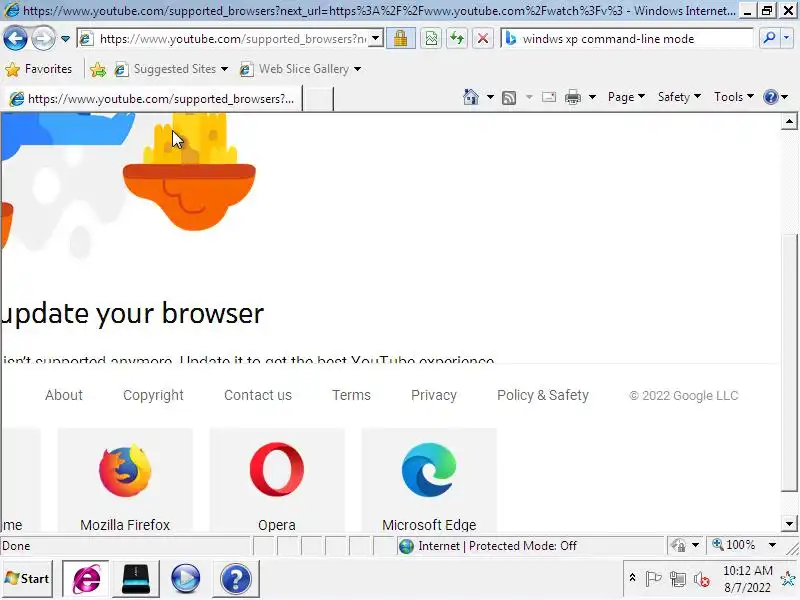
Task: Follow the Privacy footer link
Action: [x=434, y=395]
